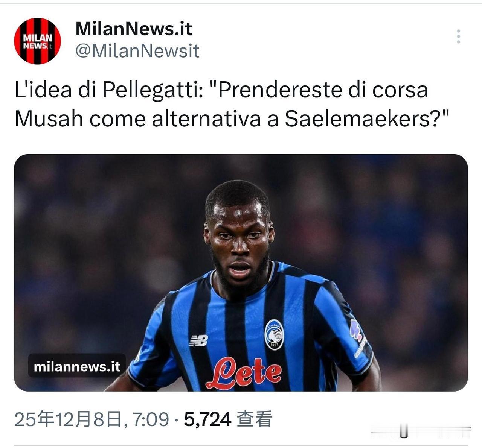Follow the milannews.it domain label on image
482x448 pixels.
[x=77, y=366]
